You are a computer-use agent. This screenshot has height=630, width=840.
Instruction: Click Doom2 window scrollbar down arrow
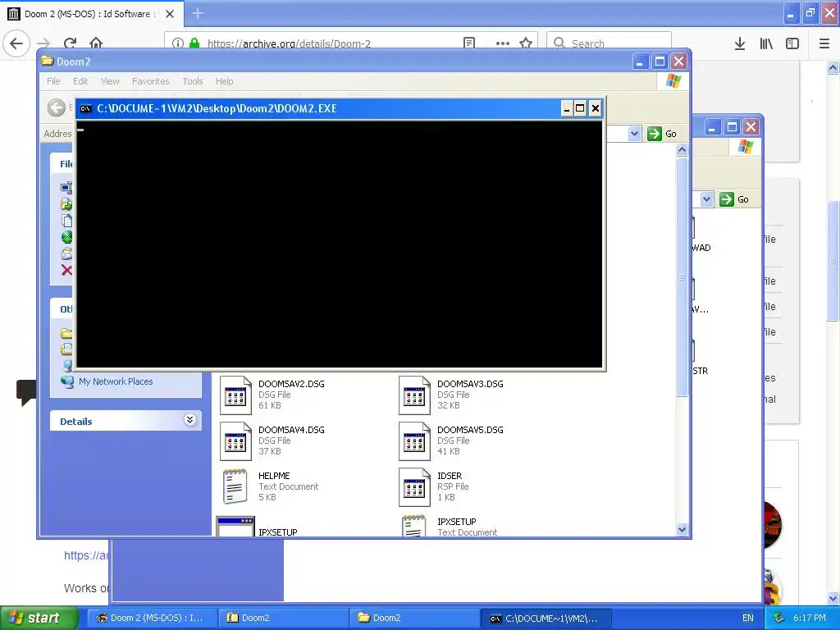(682, 529)
